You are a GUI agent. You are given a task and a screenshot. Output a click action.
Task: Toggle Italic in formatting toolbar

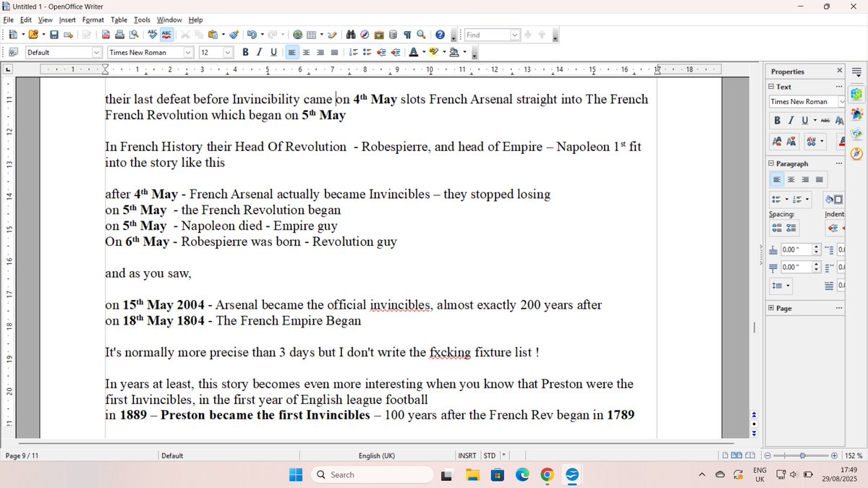point(260,52)
